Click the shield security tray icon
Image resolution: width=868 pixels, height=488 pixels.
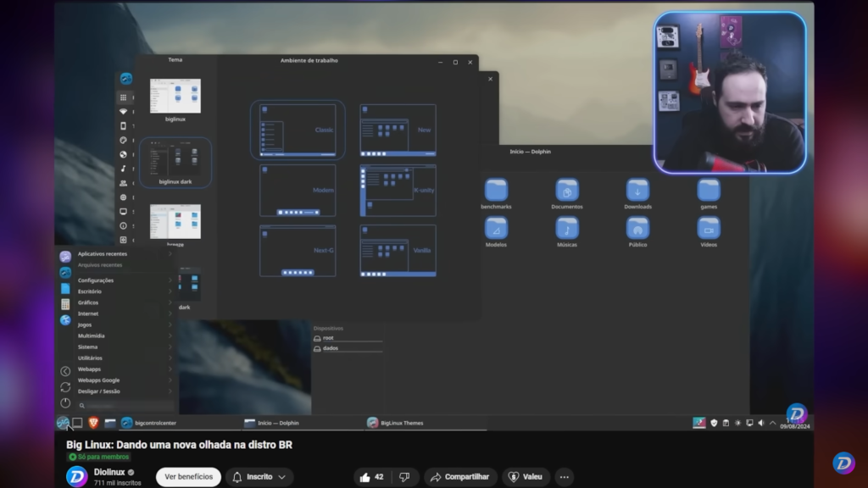point(714,424)
